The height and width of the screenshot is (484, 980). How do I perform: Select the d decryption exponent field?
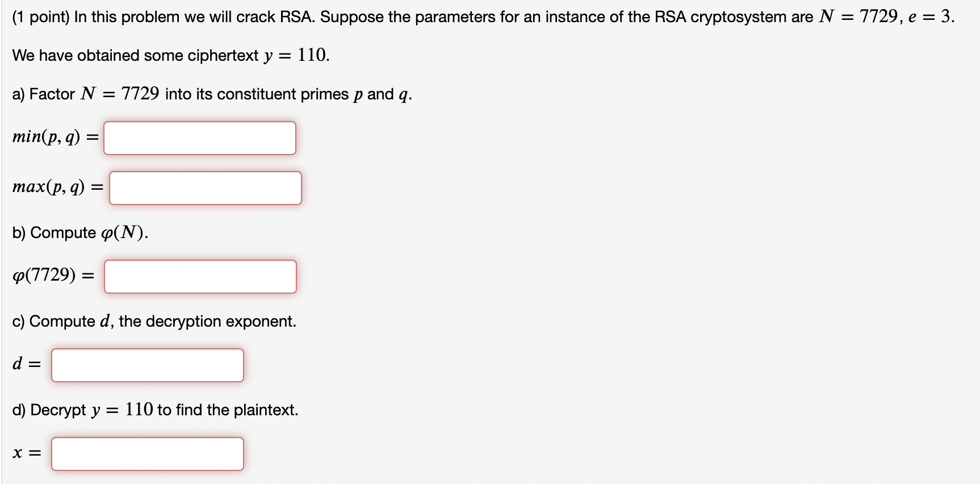[x=147, y=365]
